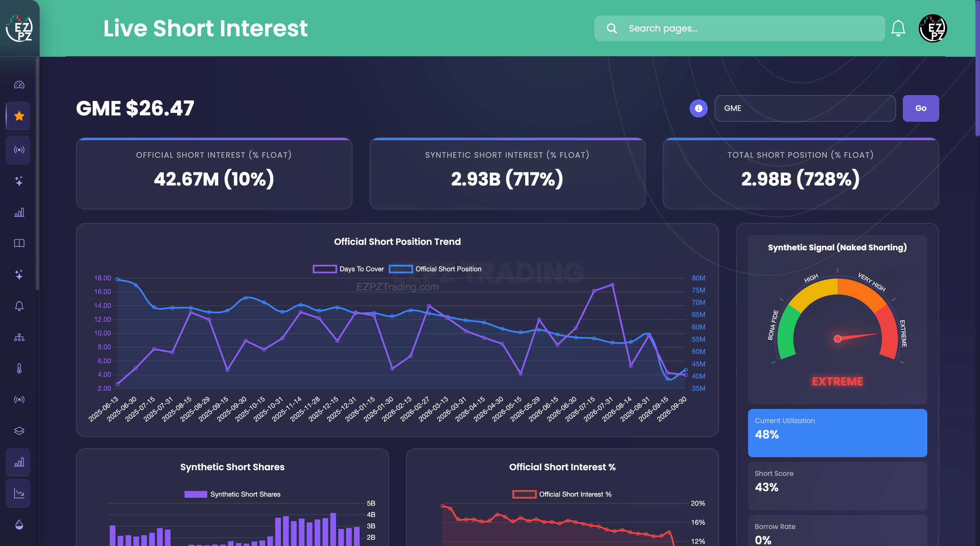Toggle the Official Short Interest % legend

point(562,494)
